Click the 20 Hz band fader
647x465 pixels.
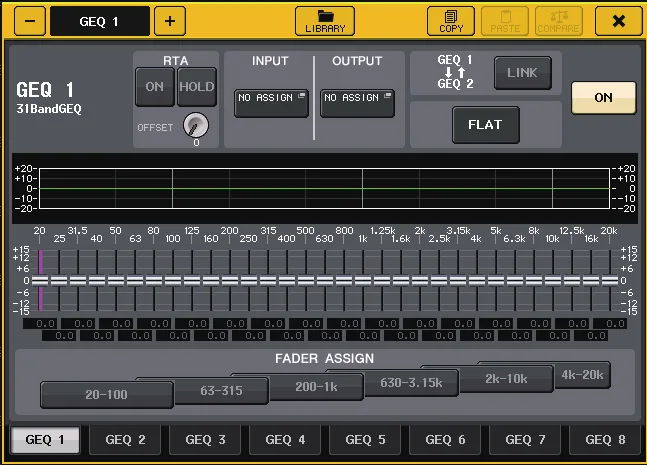point(40,281)
